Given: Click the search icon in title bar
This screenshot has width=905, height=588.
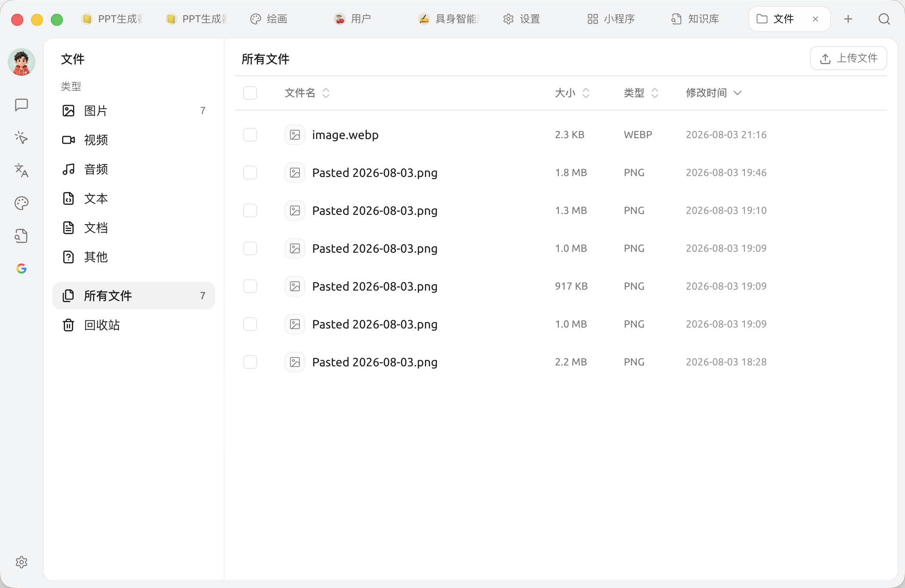Looking at the screenshot, I should click(884, 19).
